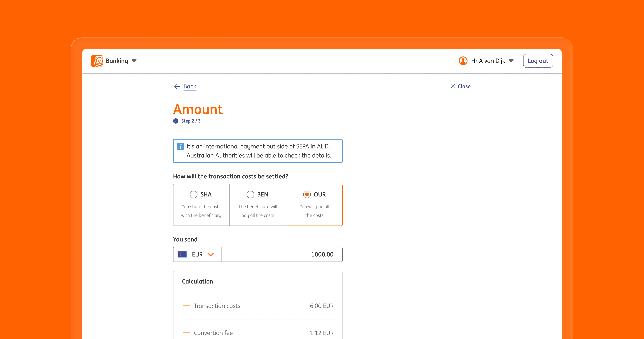Click the Back link
The image size is (644, 339).
190,86
